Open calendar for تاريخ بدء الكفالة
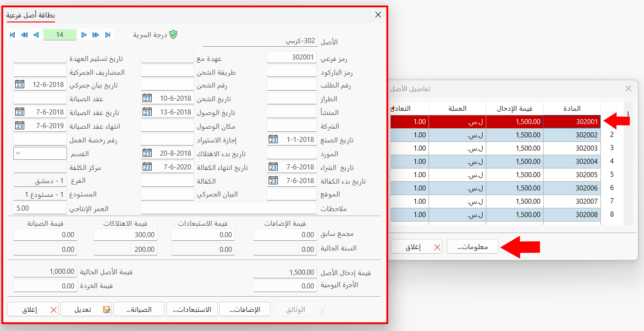 point(273,181)
